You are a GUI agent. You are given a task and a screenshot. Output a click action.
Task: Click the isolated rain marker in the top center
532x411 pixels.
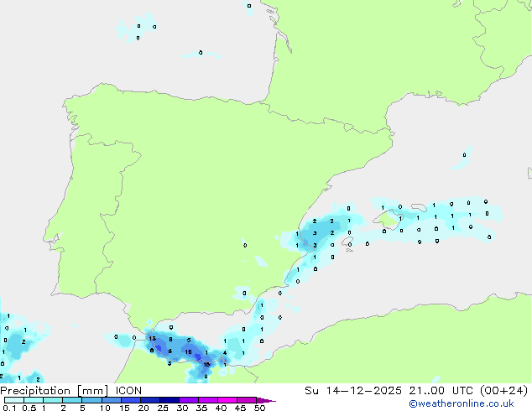[x=248, y=6]
